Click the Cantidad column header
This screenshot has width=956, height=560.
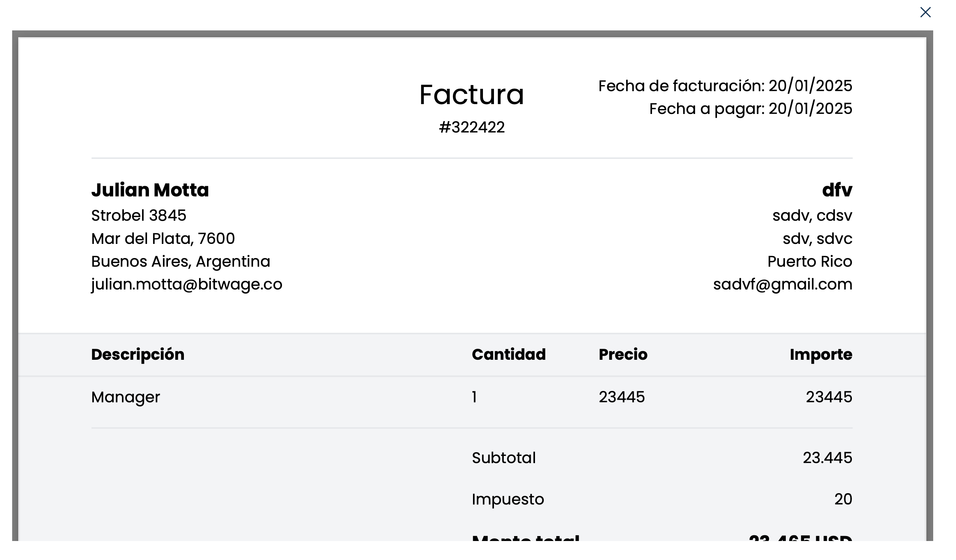[508, 354]
